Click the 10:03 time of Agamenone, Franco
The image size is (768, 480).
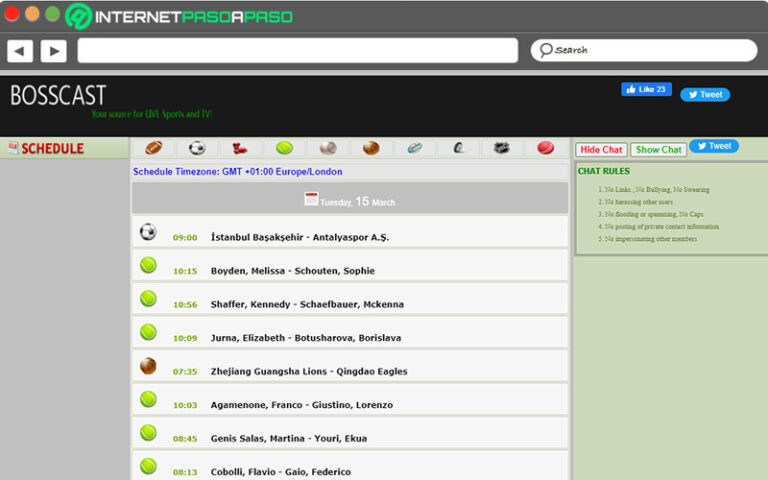tap(185, 406)
